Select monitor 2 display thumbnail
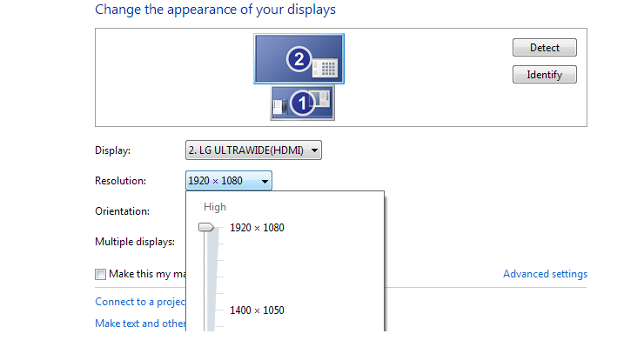Viewport: 644px width, 347px height. (299, 59)
